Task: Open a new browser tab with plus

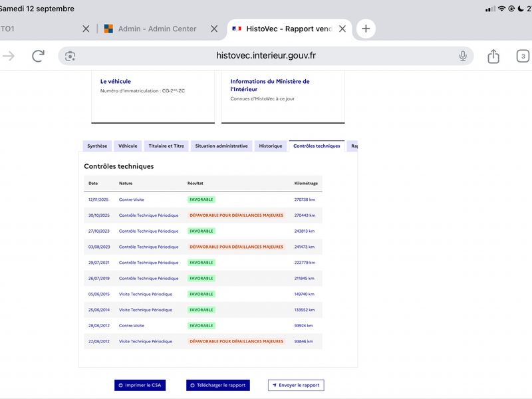Action: coord(366,29)
